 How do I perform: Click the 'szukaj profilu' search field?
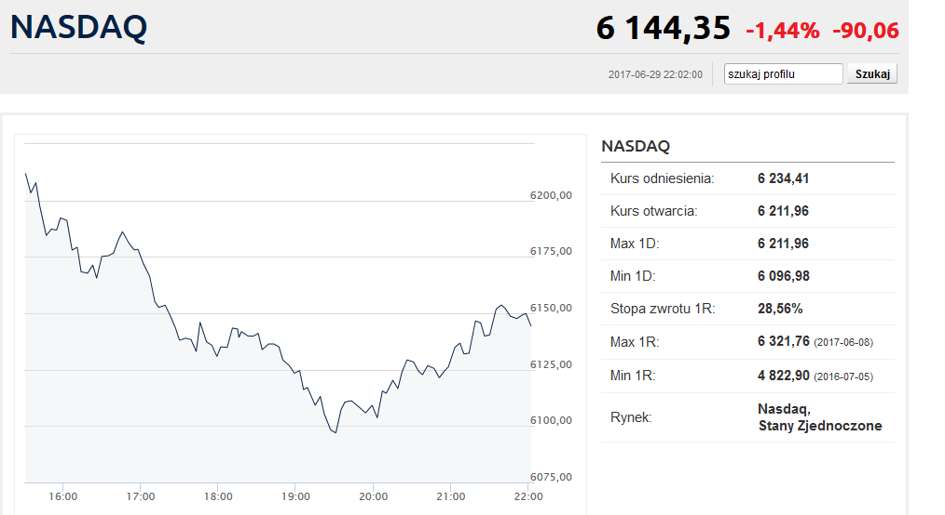[x=783, y=74]
